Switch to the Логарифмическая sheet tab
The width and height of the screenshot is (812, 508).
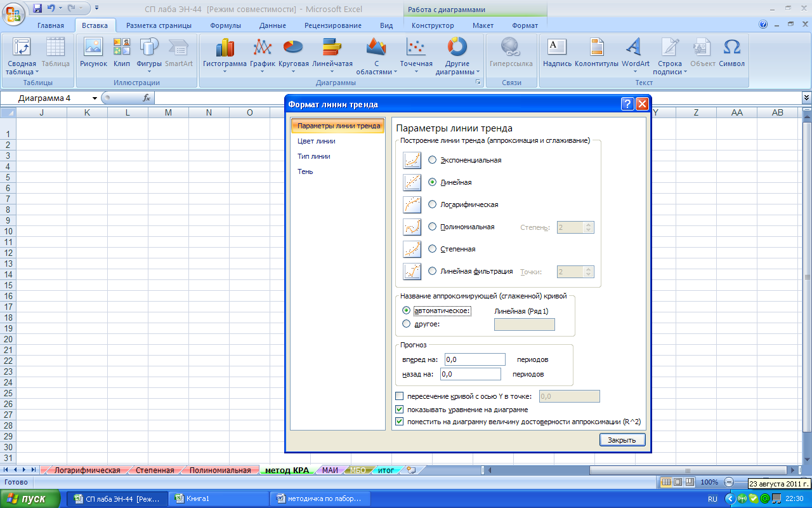pyautogui.click(x=87, y=471)
